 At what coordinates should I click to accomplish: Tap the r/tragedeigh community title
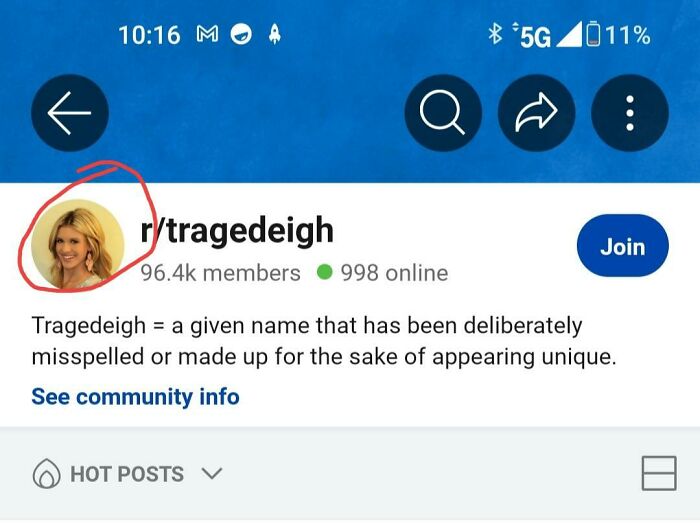click(237, 230)
